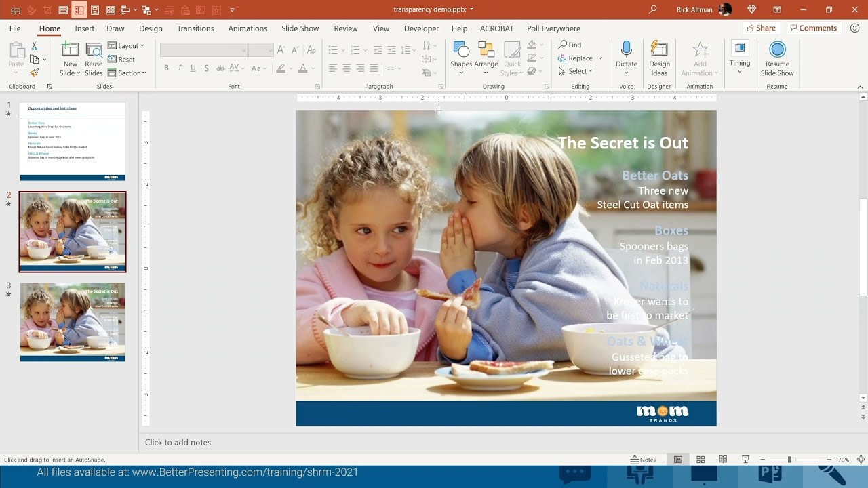Open Change Case dropdown
This screenshot has height=488, width=868.
point(258,68)
